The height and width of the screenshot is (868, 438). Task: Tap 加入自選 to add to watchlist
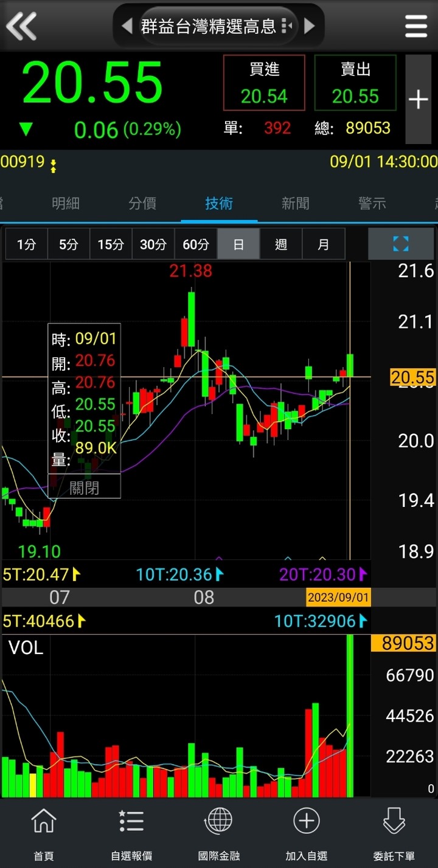coord(307,833)
